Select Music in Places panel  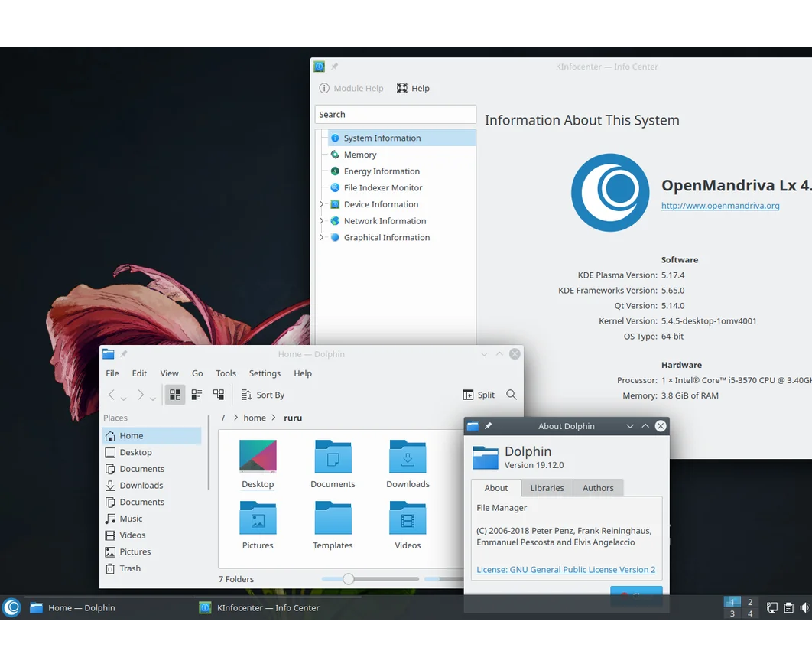click(152, 519)
